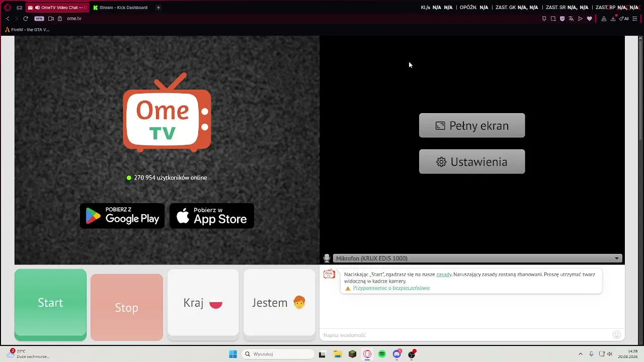Open the Opera main menu logo
Screen dimensions: 644x362
[8, 8]
